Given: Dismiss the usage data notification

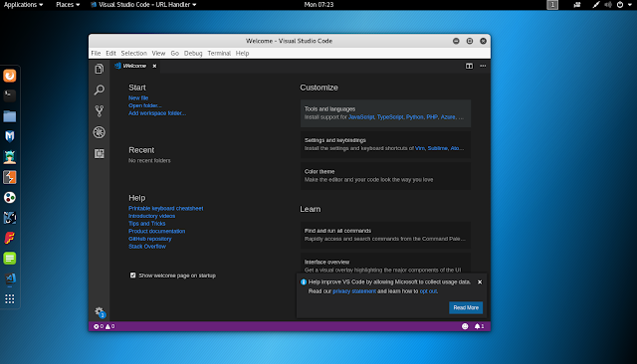Looking at the screenshot, I should (x=480, y=282).
